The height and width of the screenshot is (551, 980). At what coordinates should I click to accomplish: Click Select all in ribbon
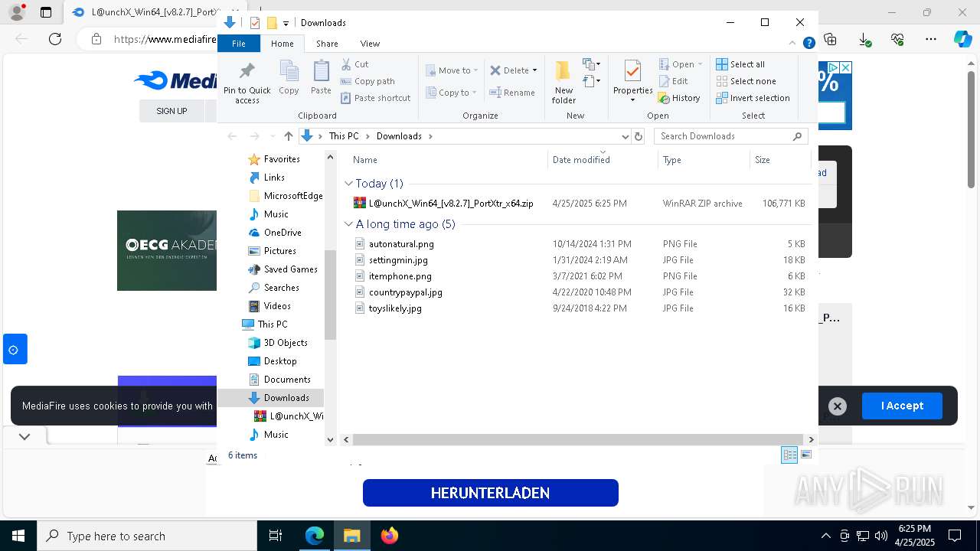(x=740, y=64)
